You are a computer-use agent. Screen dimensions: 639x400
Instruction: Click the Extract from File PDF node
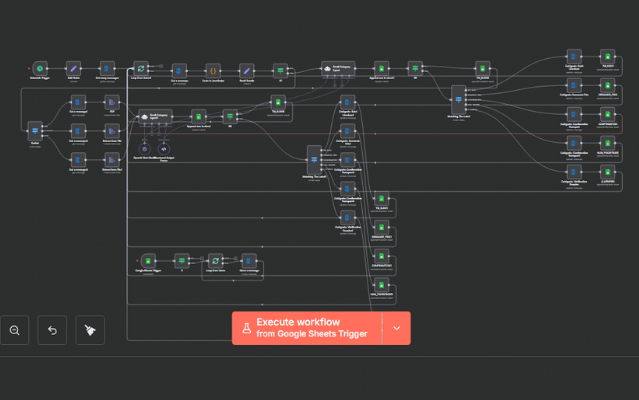click(111, 102)
